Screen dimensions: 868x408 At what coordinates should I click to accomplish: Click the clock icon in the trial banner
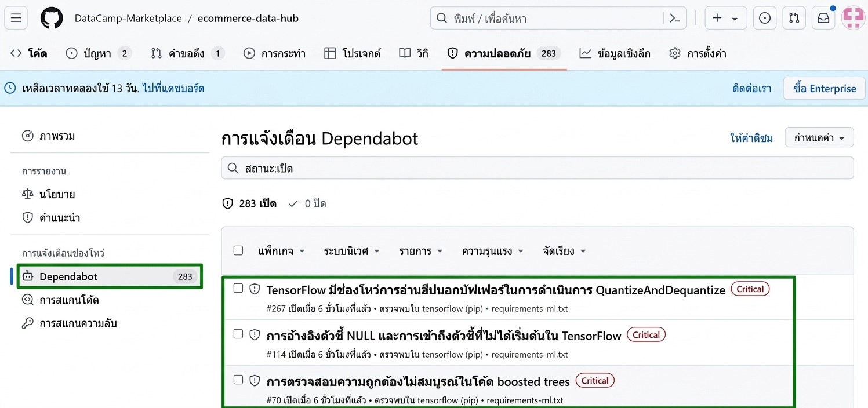tap(10, 89)
